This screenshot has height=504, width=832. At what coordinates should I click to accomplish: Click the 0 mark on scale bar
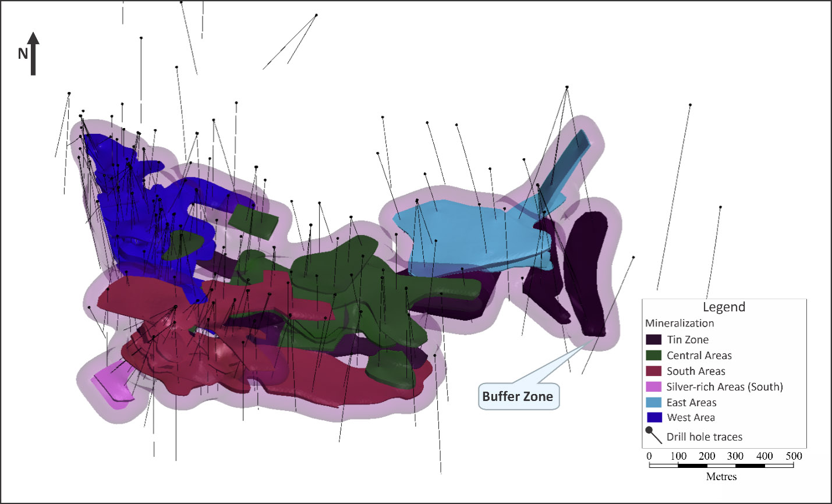(x=649, y=456)
